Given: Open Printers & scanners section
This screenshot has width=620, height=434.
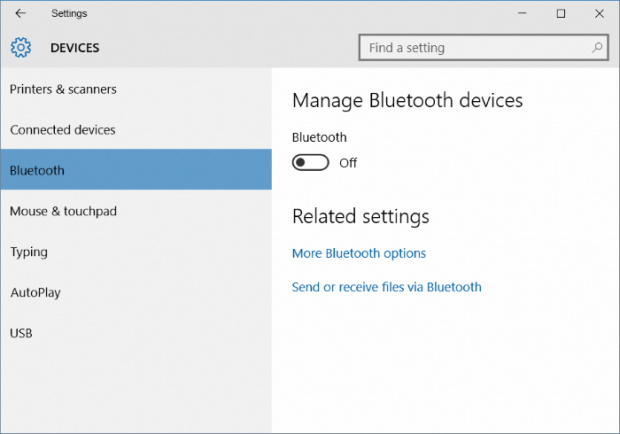Looking at the screenshot, I should [63, 89].
